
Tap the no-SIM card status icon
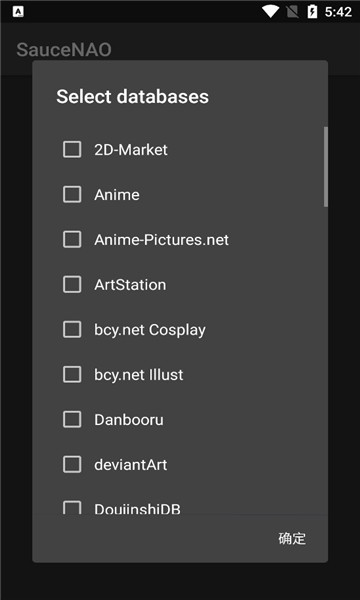tap(293, 12)
